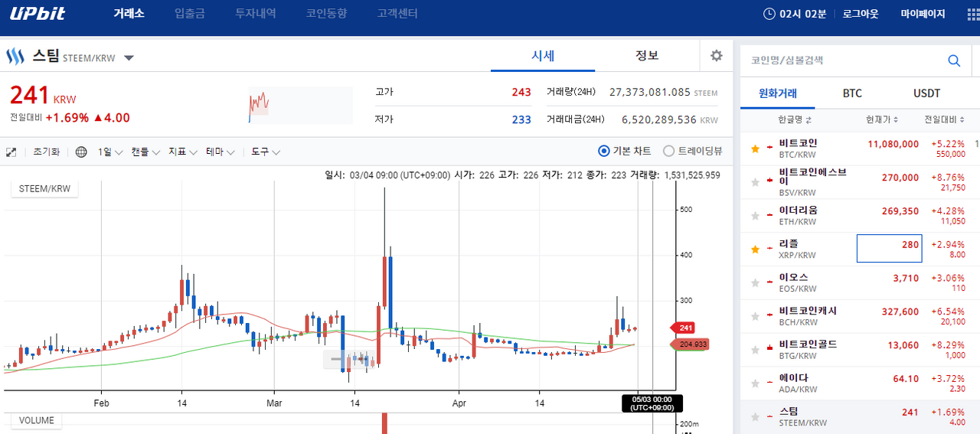Image resolution: width=980 pixels, height=434 pixels.
Task: Select the 트레이딩뷰 radio button
Action: click(x=668, y=151)
